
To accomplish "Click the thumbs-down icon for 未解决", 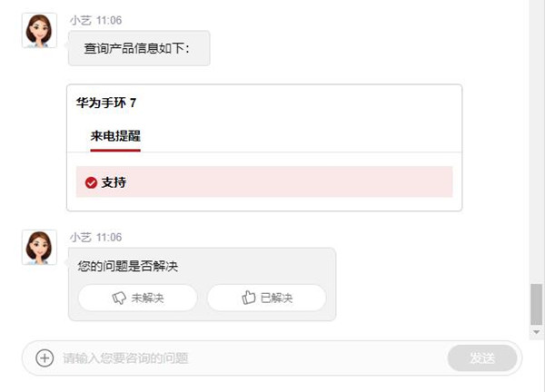I will click(119, 298).
